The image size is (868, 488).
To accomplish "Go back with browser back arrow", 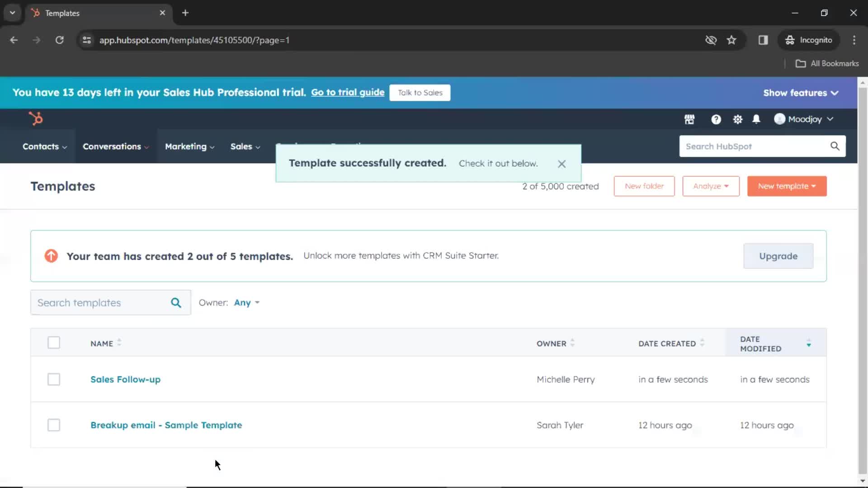I will (x=14, y=40).
